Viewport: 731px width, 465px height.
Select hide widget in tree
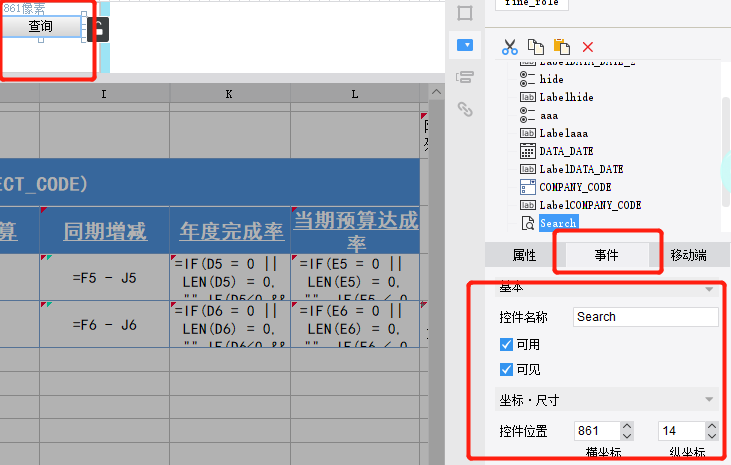[x=552, y=79]
